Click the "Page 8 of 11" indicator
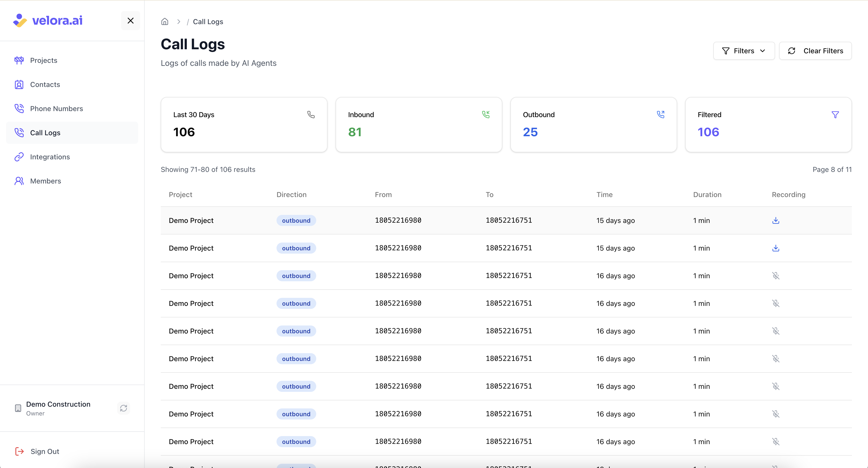 tap(832, 170)
